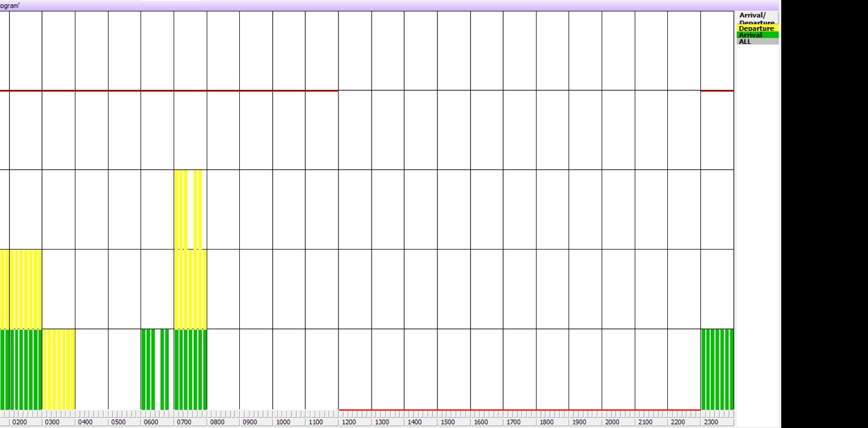Viewport: 868px width, 428px height.
Task: Select the green Arrival legend entry
Action: coord(757,35)
